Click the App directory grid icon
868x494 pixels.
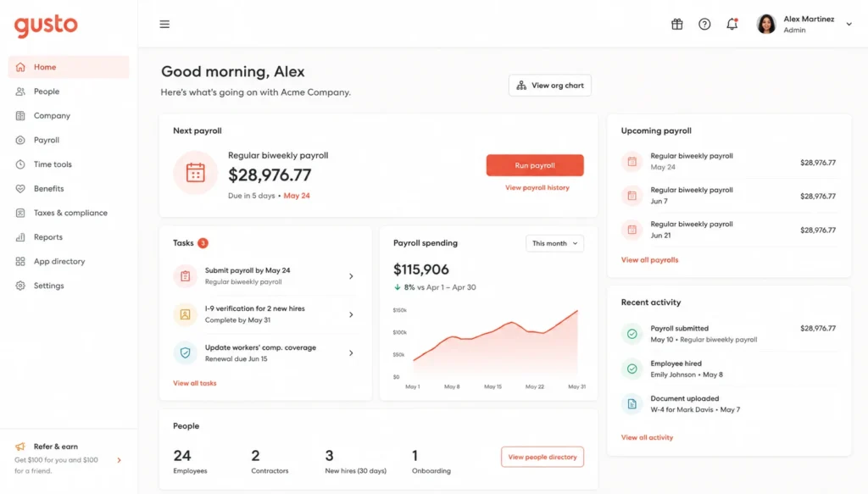pos(20,261)
